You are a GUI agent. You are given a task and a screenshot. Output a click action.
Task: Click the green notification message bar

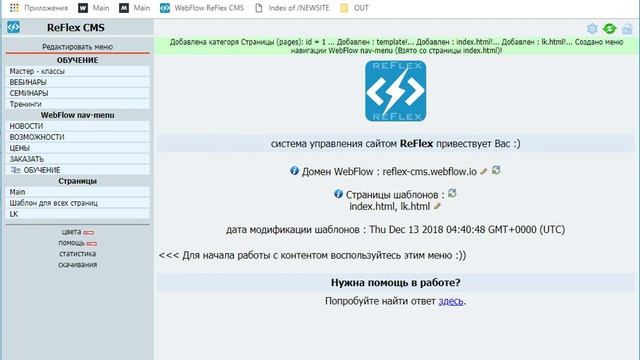click(x=396, y=46)
